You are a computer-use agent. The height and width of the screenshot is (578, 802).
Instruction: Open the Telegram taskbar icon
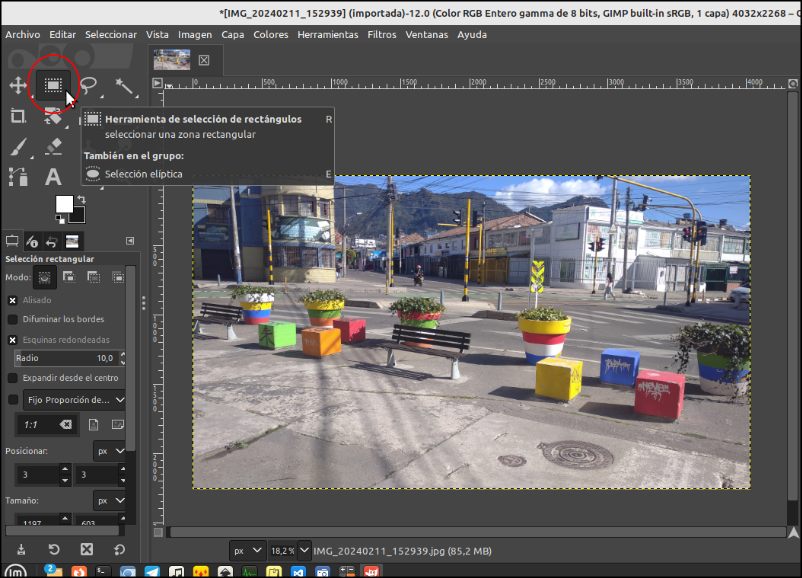click(152, 572)
